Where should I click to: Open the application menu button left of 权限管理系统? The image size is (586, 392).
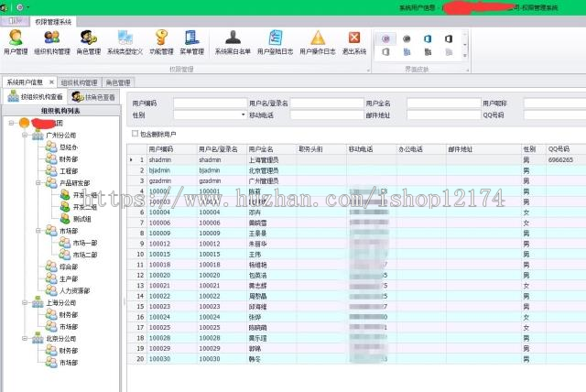tap(15, 21)
